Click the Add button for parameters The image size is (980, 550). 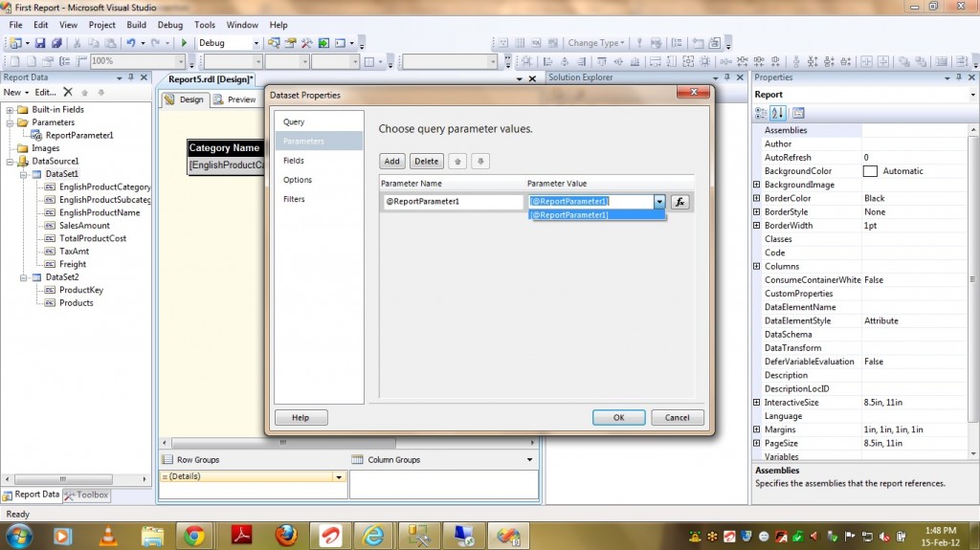[x=392, y=162]
